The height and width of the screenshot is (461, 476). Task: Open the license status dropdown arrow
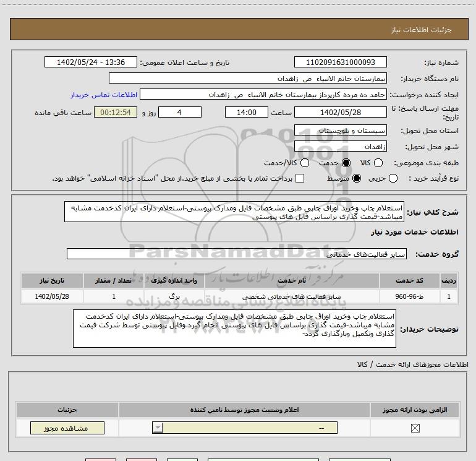pyautogui.click(x=158, y=428)
